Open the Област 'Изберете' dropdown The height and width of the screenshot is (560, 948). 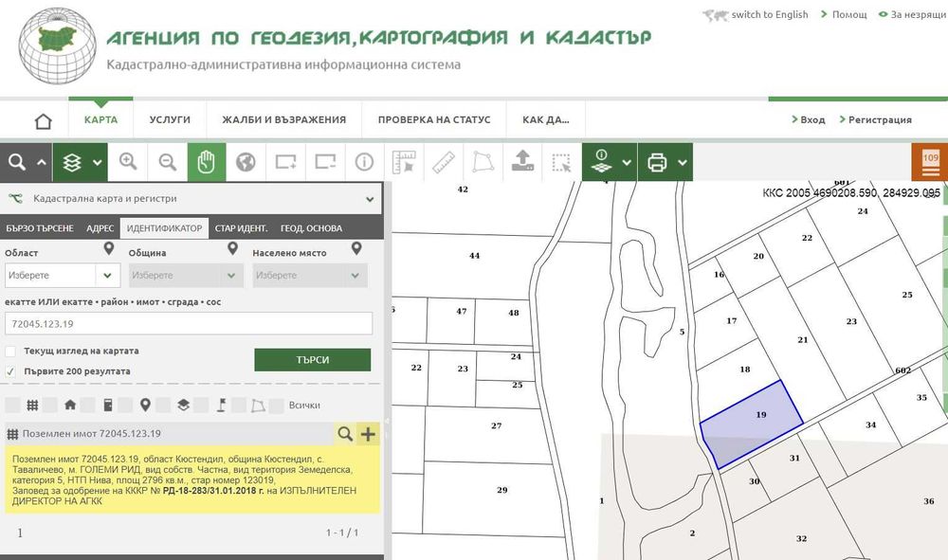click(x=63, y=276)
